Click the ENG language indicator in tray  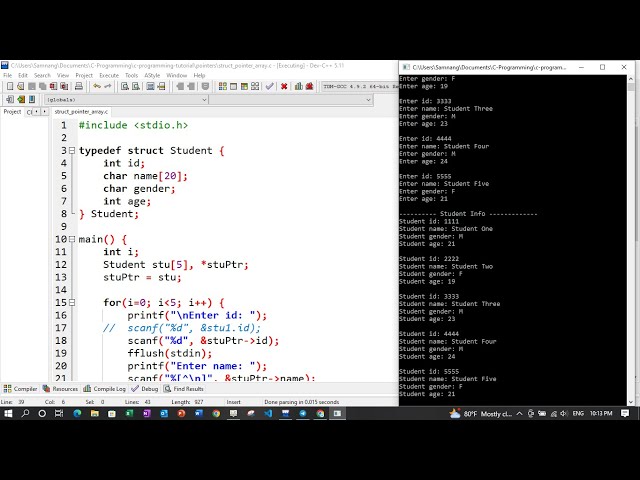578,413
